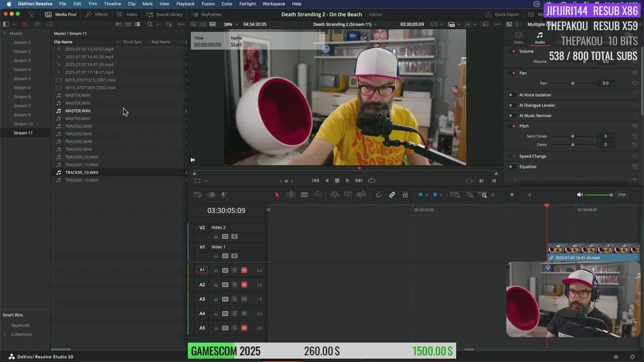Expand the 2025-07-07 17-18-27.mp4 clip
Image resolution: width=644 pixels, height=362 pixels.
point(58,72)
